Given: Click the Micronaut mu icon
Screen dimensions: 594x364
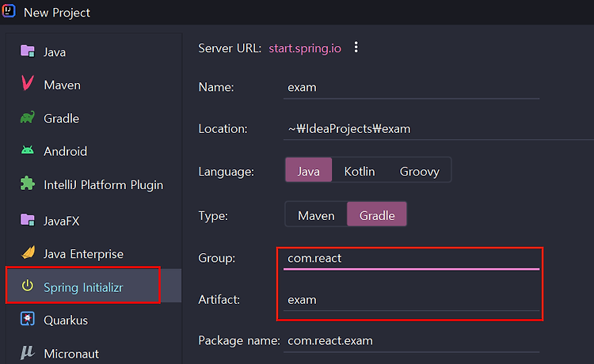Looking at the screenshot, I should (x=27, y=352).
